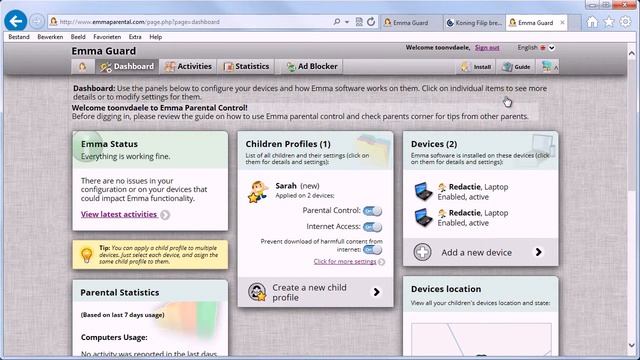Image resolution: width=640 pixels, height=360 pixels.
Task: Click the scrollbar up arrow
Action: [x=632, y=53]
